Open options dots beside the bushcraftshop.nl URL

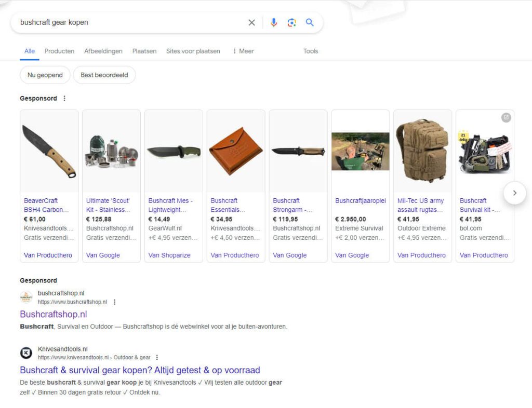(115, 302)
